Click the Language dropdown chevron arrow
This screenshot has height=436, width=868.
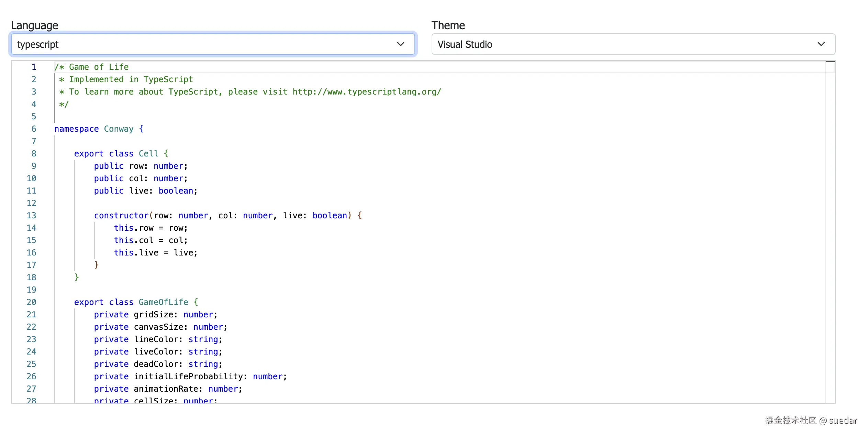pos(400,44)
